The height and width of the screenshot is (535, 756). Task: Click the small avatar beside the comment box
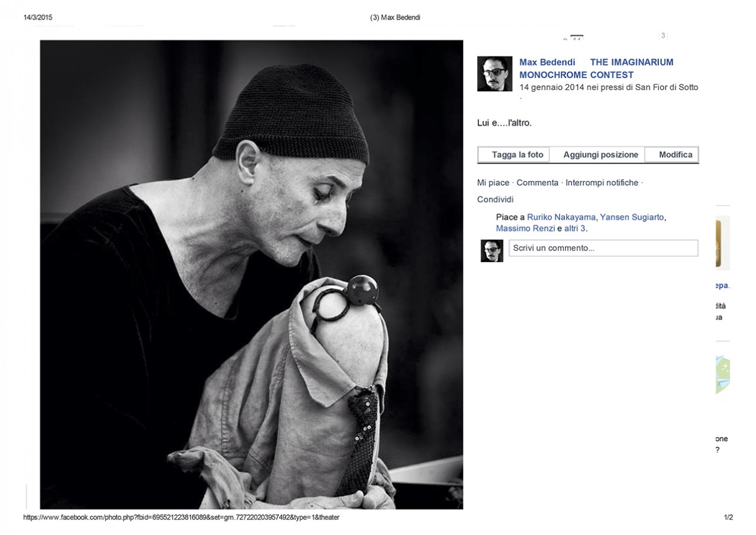pos(492,250)
